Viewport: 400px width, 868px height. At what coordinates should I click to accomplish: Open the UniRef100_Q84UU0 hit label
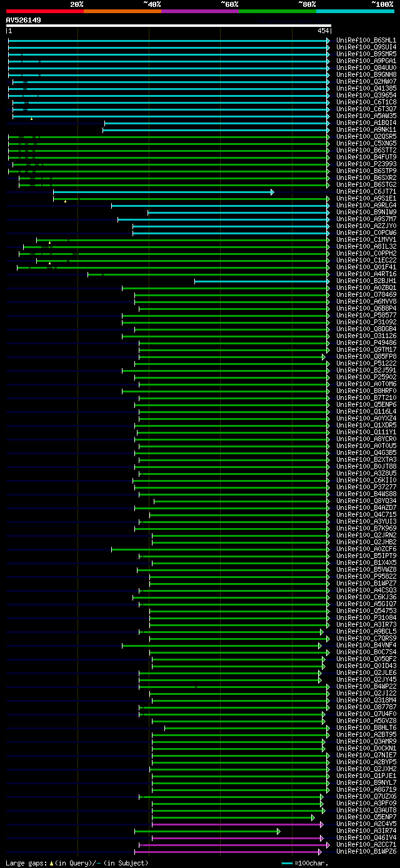pos(366,67)
